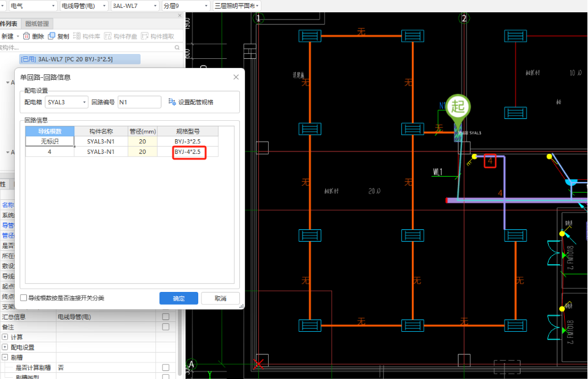
Task: Click 规格型号 column header
Action: 188,131
